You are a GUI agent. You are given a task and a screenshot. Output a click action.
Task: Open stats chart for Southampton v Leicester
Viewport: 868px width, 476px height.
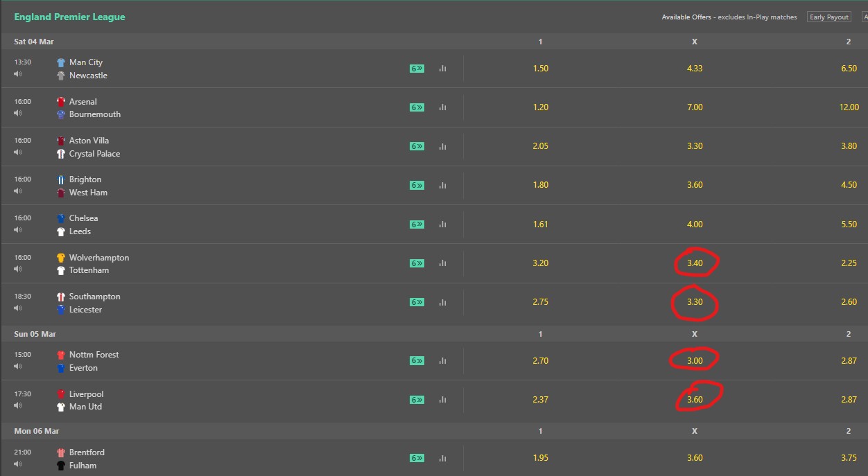pos(442,302)
